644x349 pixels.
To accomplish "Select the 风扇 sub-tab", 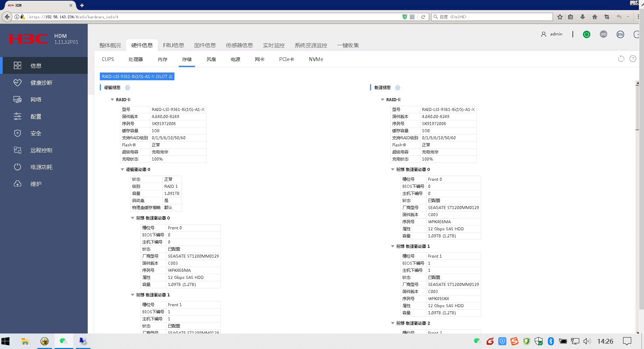I will click(211, 59).
